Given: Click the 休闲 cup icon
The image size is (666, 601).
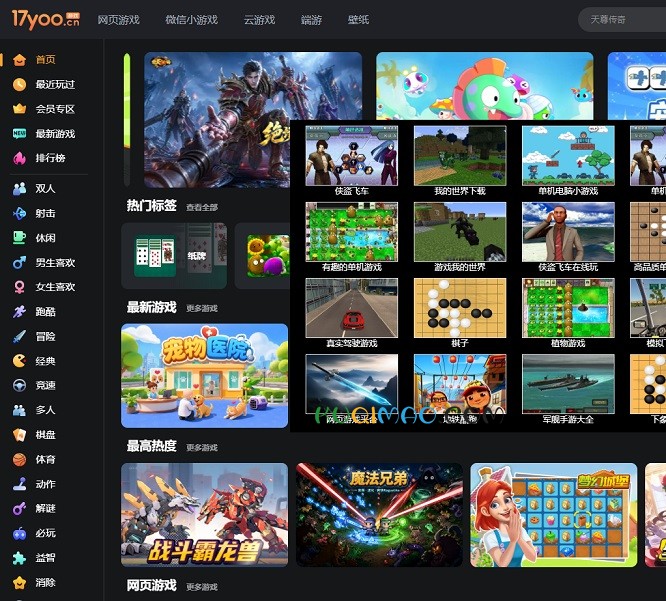Looking at the screenshot, I should [x=19, y=238].
